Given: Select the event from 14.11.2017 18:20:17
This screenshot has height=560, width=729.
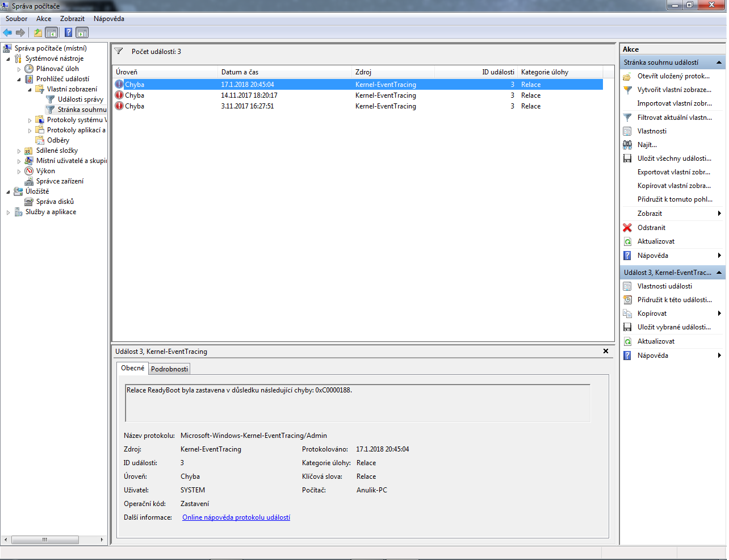Looking at the screenshot, I should tap(249, 95).
